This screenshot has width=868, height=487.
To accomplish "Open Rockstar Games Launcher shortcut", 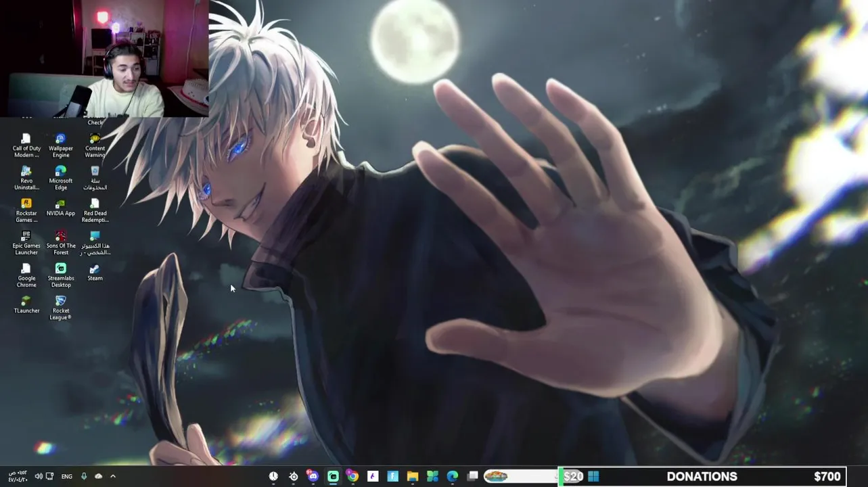I will pyautogui.click(x=26, y=210).
